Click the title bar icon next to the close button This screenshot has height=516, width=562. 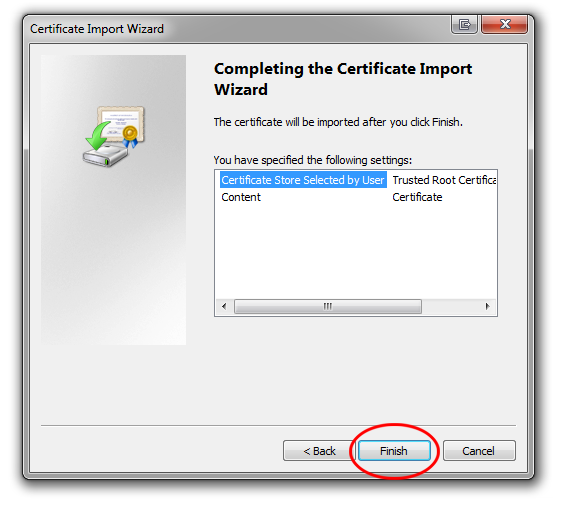click(x=464, y=24)
